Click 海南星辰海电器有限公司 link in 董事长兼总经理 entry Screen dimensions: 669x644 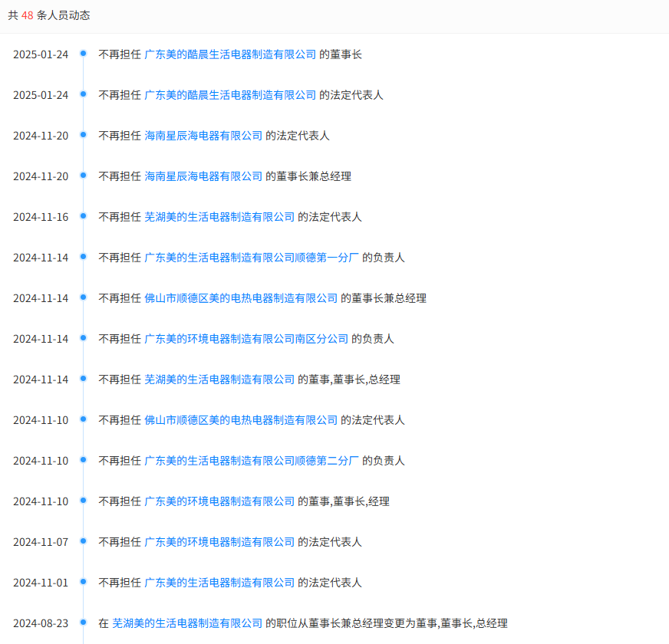click(203, 176)
